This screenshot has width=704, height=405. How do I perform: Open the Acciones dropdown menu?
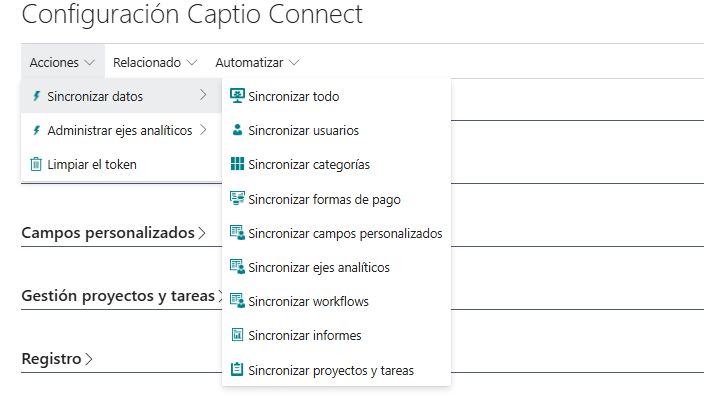pyautogui.click(x=62, y=62)
